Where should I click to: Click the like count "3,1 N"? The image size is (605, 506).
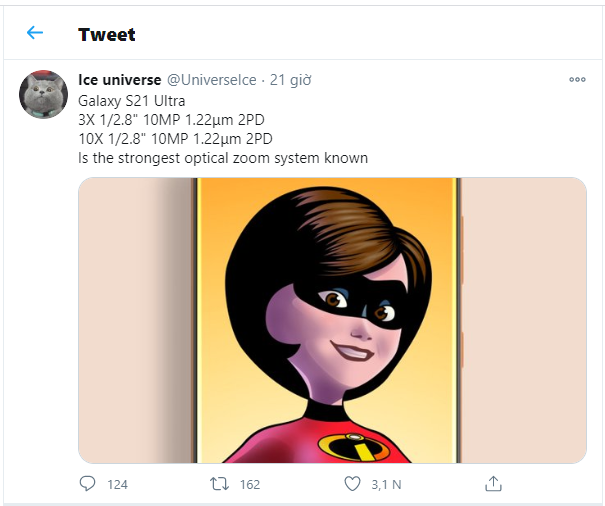click(x=387, y=484)
